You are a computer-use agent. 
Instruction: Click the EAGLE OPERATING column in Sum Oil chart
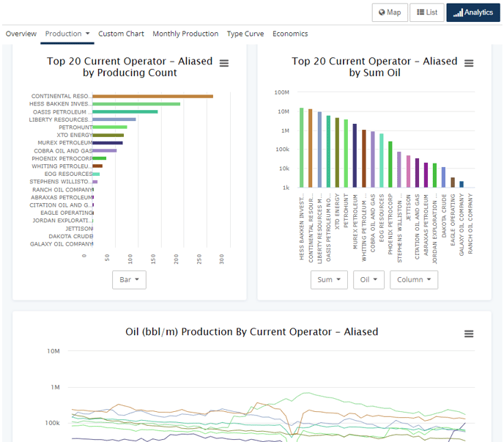(x=453, y=183)
